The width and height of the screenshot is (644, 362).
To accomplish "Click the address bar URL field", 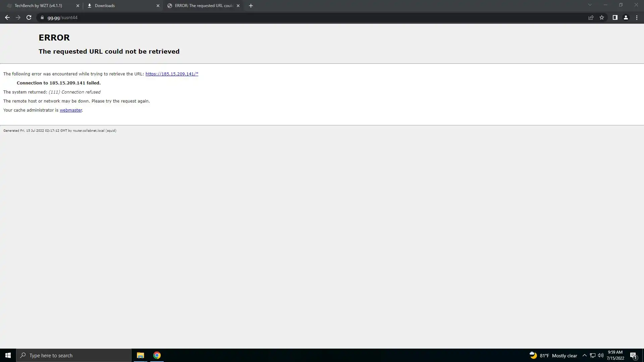I will pyautogui.click(x=302, y=17).
